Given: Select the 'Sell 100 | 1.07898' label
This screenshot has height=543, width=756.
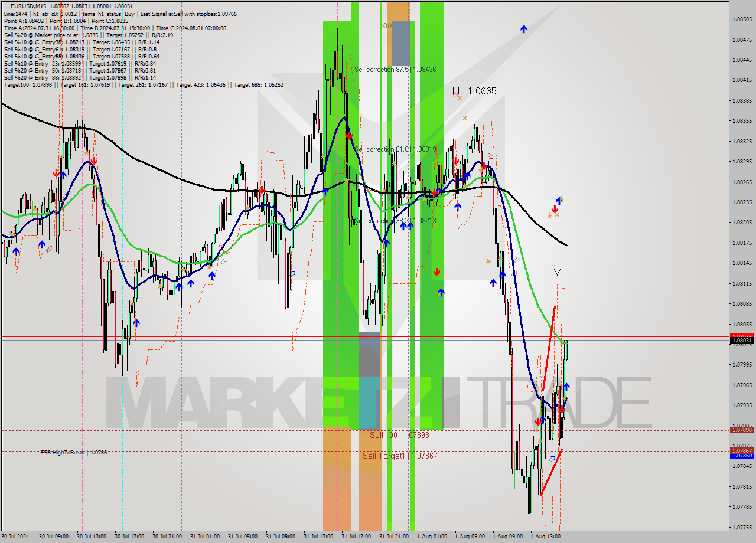Looking at the screenshot, I should click(399, 435).
